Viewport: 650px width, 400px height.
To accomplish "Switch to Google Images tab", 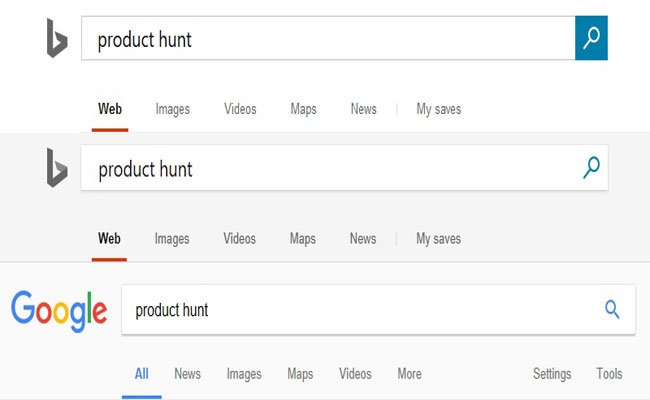I will pyautogui.click(x=244, y=374).
